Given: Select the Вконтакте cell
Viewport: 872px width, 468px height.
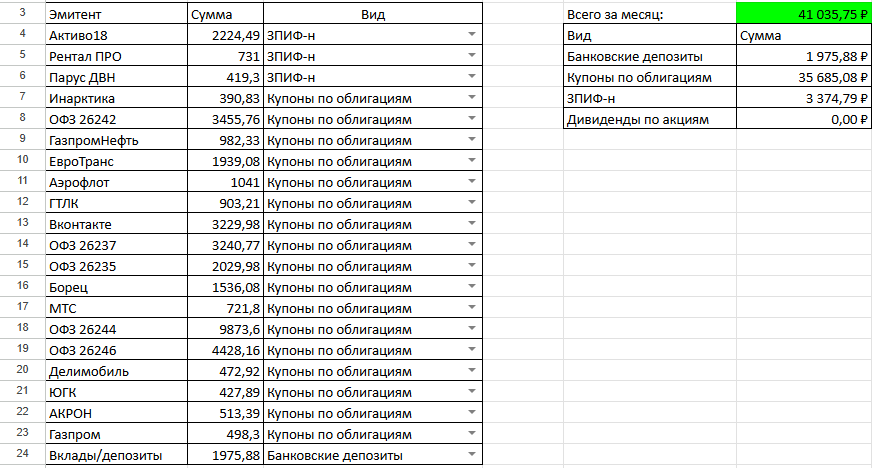Looking at the screenshot, I should 117,224.
